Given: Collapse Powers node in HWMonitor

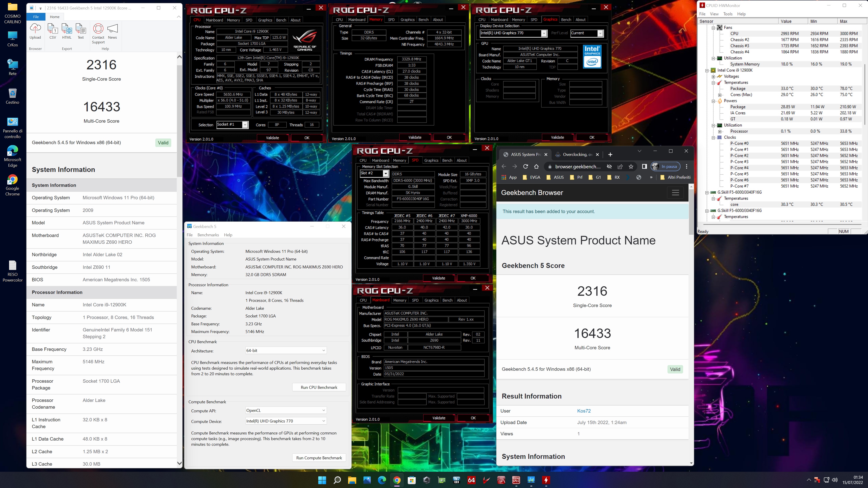Looking at the screenshot, I should click(713, 101).
